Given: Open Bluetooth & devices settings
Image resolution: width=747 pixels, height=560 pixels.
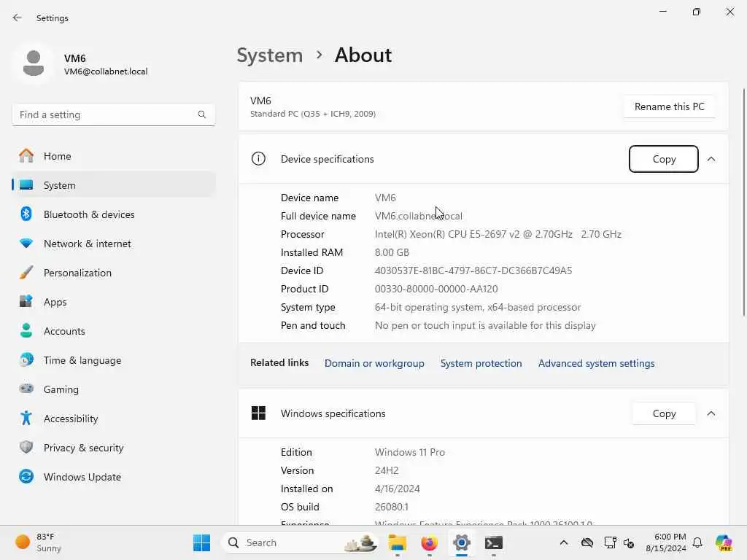Looking at the screenshot, I should point(113,214).
